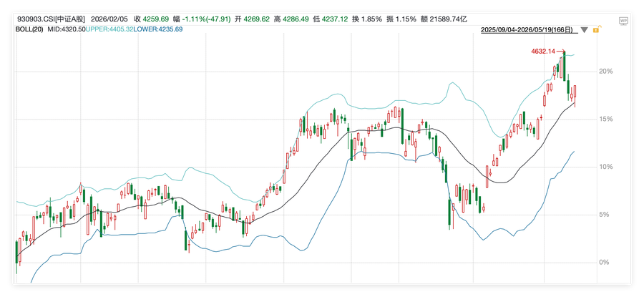
Task: Click the turnover rate 1.85% value
Action: click(x=372, y=19)
